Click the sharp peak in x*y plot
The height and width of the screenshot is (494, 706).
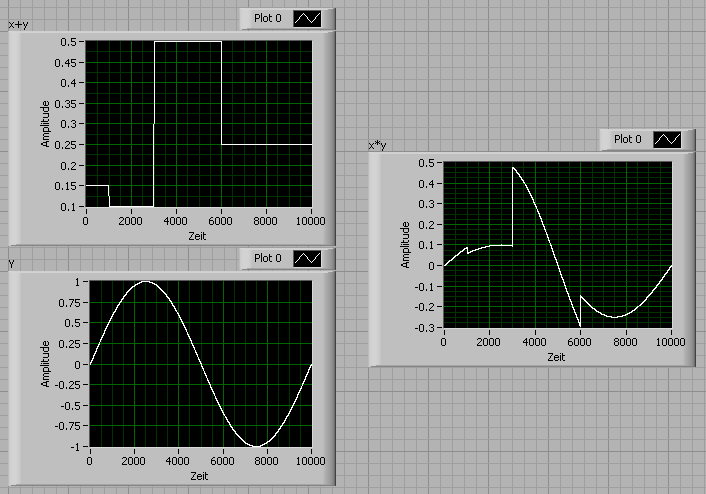tap(513, 168)
